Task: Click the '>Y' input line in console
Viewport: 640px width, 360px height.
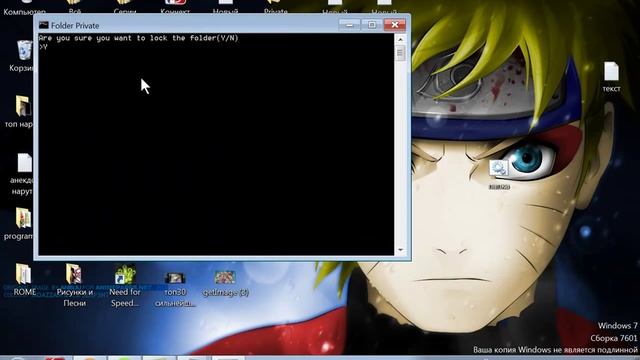Action: click(43, 47)
